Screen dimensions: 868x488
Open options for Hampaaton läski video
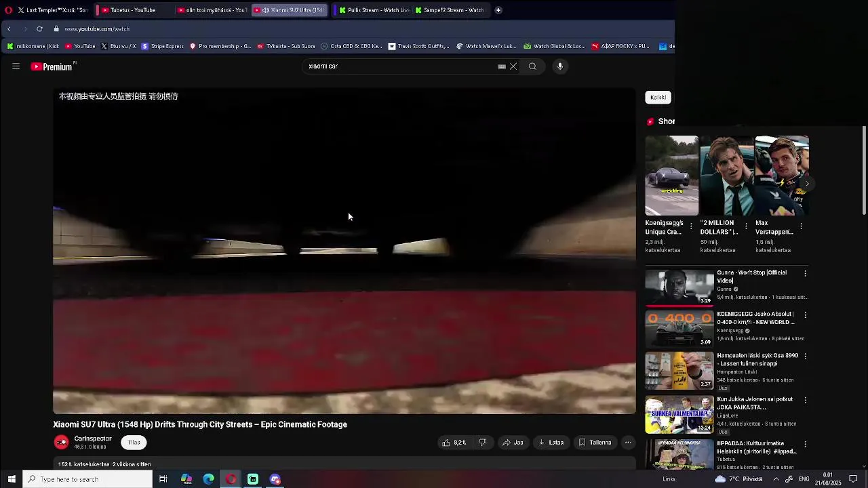click(x=805, y=357)
